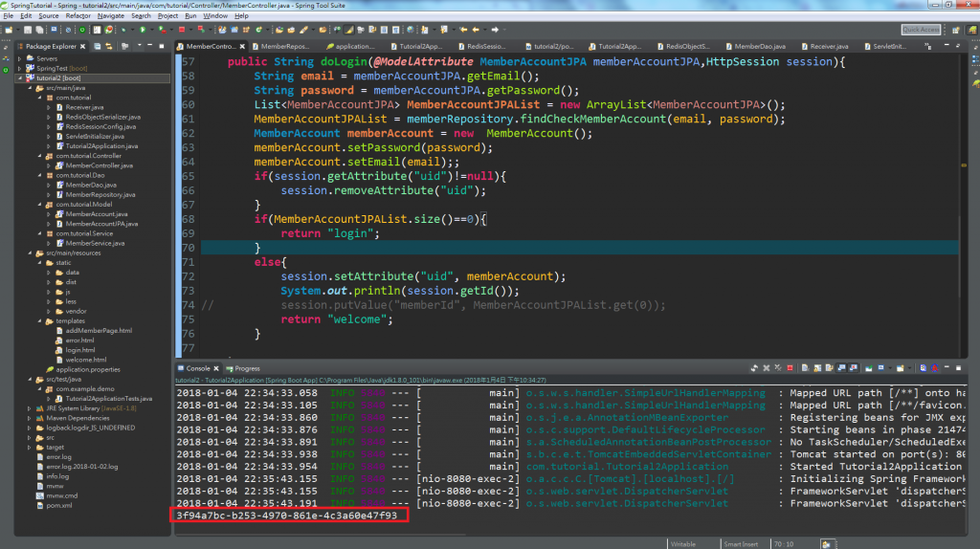This screenshot has height=549, width=980.
Task: Click the Relaunch icon beside the red Stop icon
Action: 201,30
